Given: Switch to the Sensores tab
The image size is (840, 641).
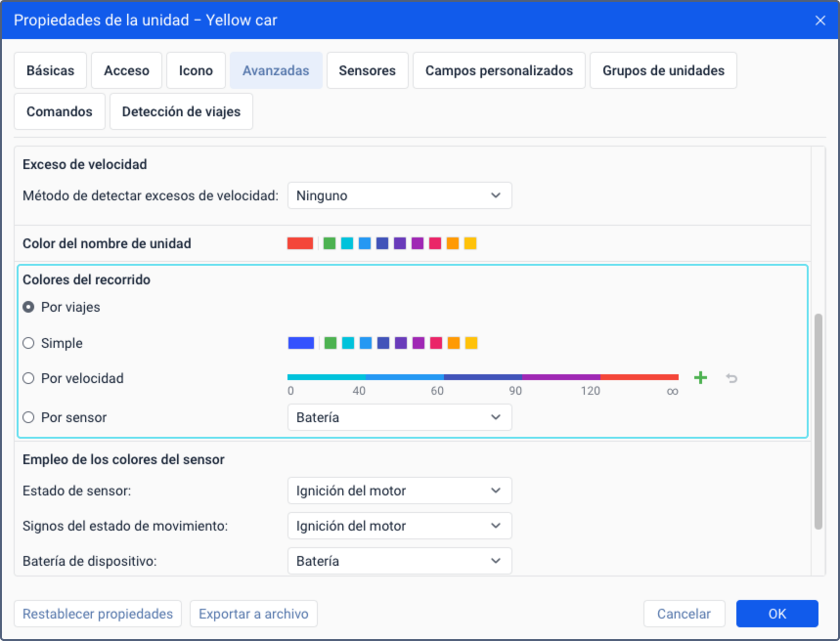Looking at the screenshot, I should tap(368, 70).
